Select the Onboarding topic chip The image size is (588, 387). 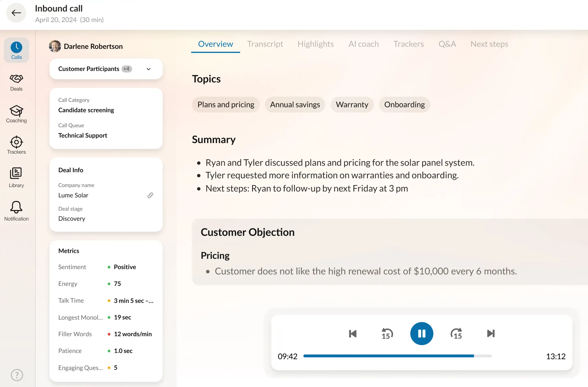(x=405, y=104)
